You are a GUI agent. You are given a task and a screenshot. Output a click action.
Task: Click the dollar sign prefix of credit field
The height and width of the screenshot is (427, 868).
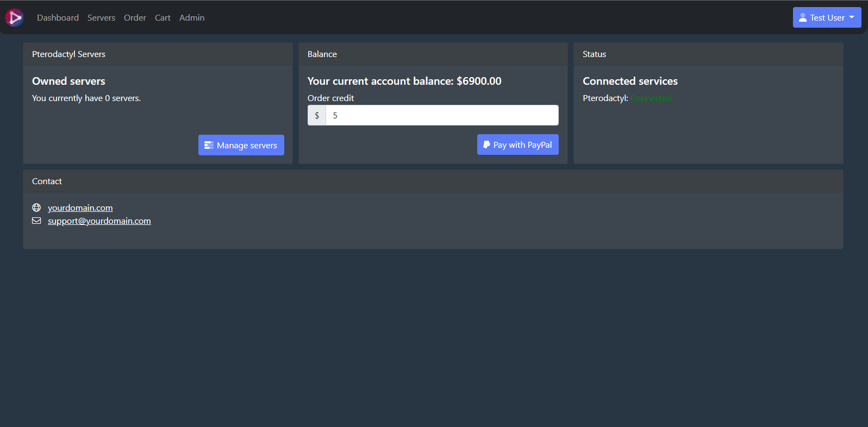click(317, 115)
